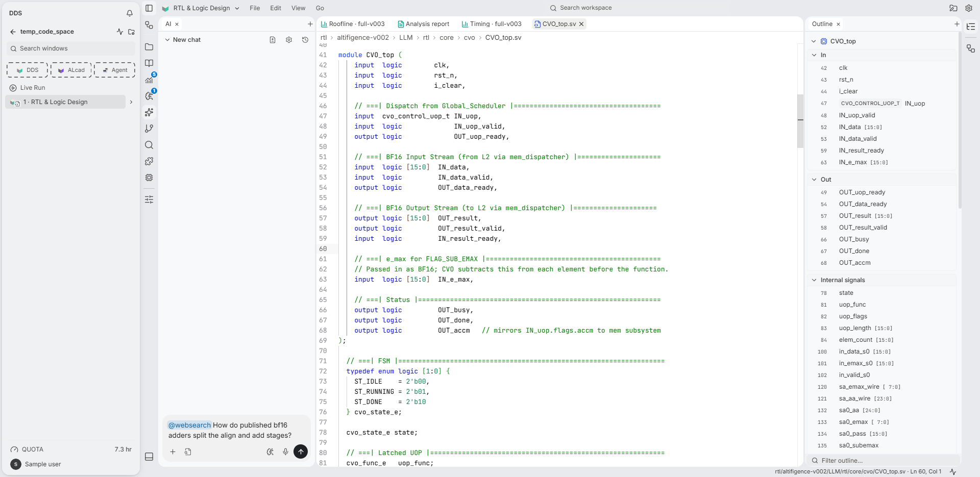Open the chart analytics icon with badge 5
The height and width of the screenshot is (477, 980).
coord(149,80)
